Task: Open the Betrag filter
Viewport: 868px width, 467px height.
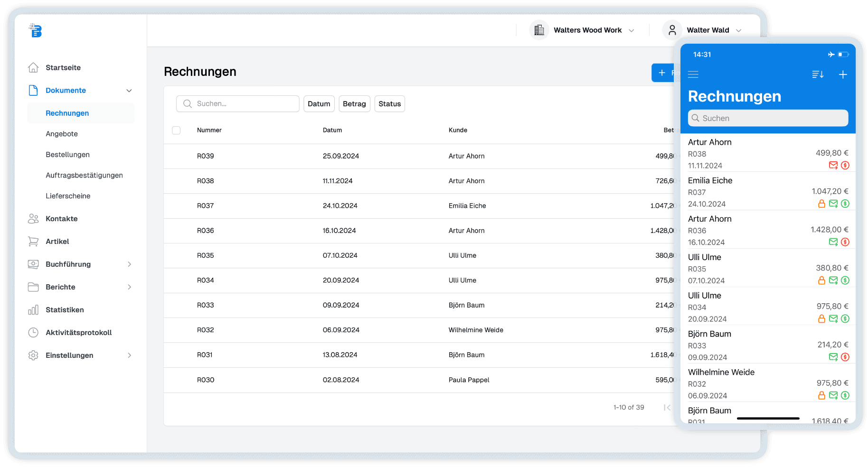Action: pyautogui.click(x=354, y=103)
